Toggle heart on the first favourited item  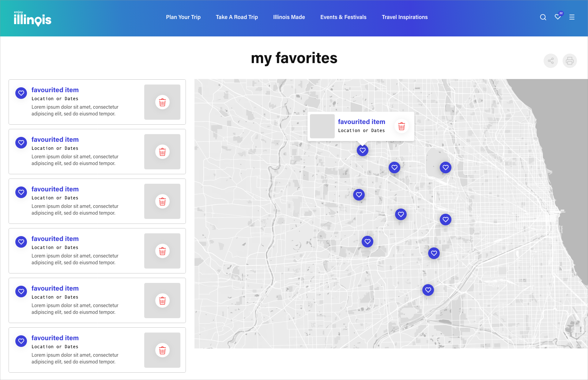coord(21,93)
